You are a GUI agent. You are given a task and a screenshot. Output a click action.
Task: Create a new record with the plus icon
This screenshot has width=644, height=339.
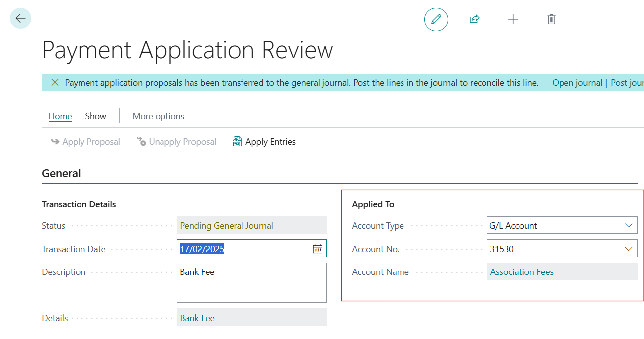[513, 19]
